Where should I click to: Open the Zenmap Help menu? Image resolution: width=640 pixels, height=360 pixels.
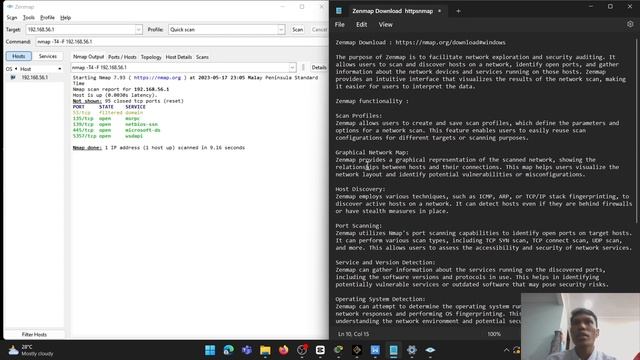coord(65,18)
